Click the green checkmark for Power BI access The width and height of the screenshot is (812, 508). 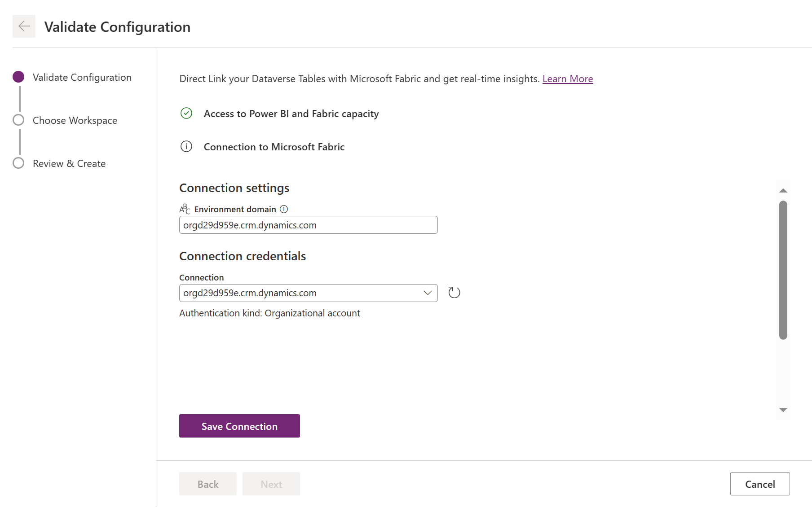click(x=186, y=114)
